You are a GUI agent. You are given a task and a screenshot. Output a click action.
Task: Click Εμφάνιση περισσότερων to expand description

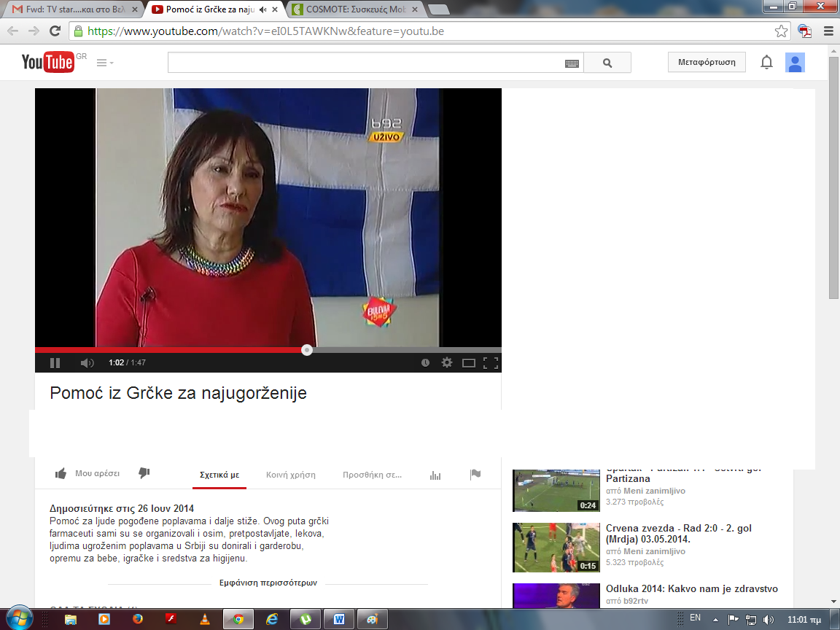click(268, 583)
